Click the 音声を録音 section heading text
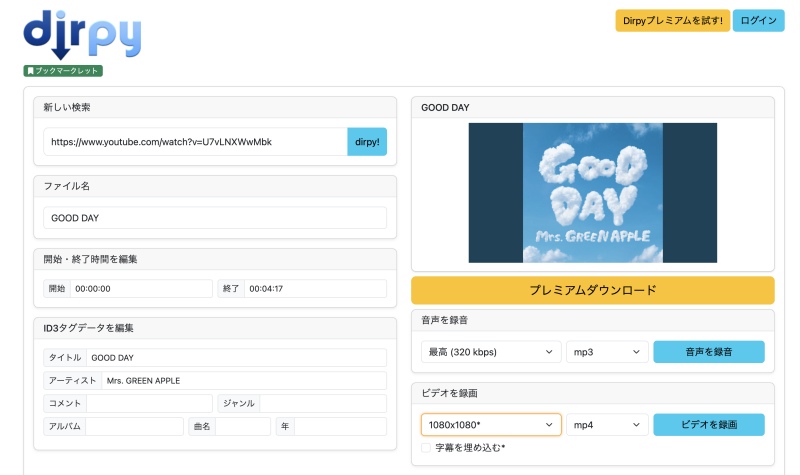Screen dimensions: 800x475 pos(444,320)
